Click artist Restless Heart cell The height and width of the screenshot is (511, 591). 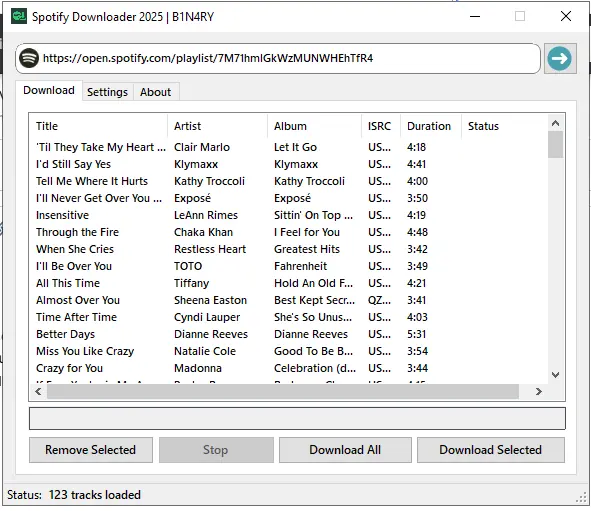(210, 249)
